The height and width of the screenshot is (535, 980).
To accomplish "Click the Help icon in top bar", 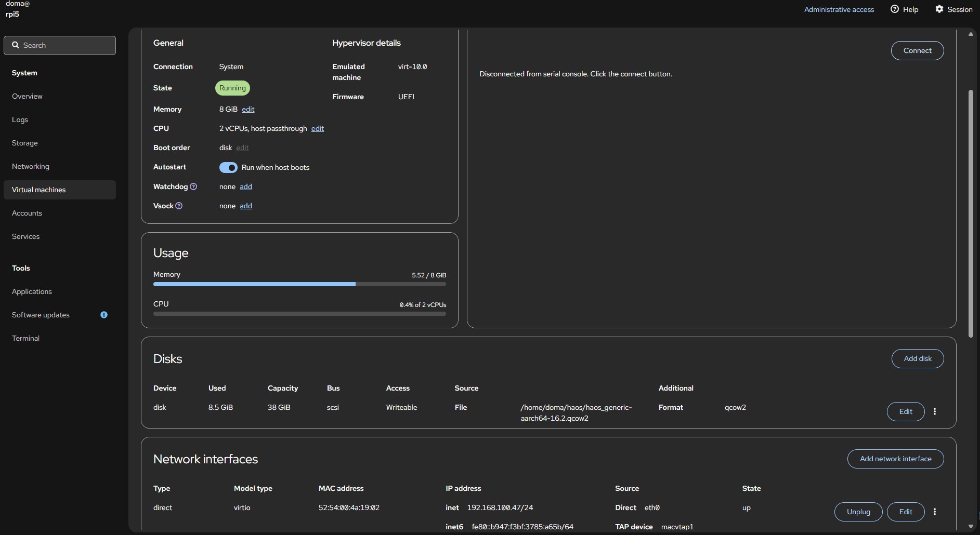I will [895, 9].
